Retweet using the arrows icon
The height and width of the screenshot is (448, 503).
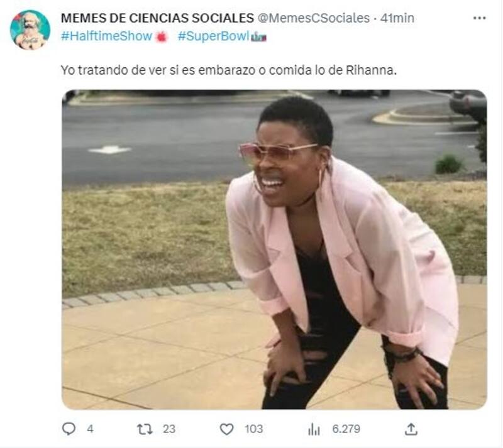tap(145, 429)
